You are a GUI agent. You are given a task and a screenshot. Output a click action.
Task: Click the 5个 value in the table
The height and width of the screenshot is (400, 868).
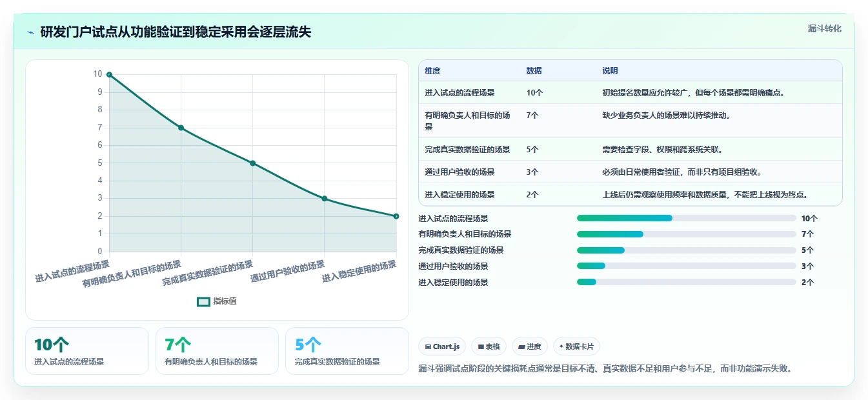coord(532,149)
